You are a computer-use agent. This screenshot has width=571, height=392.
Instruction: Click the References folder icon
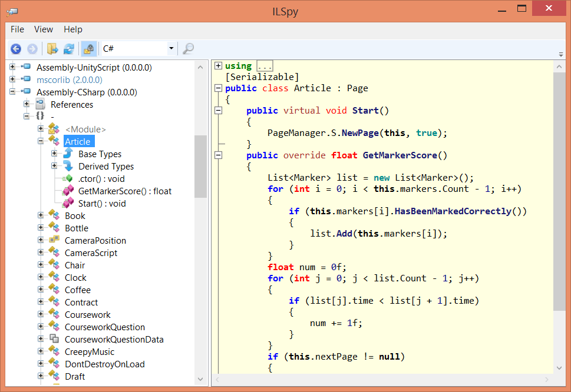41,104
